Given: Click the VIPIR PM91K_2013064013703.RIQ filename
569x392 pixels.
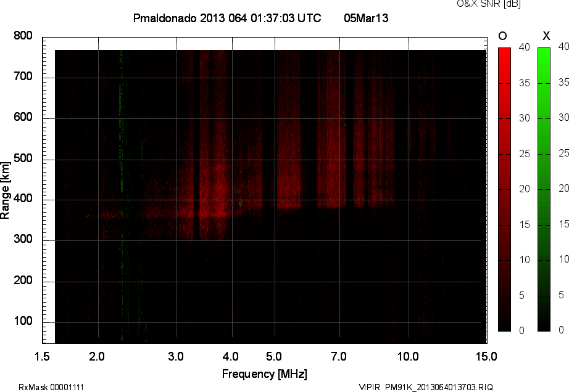Looking at the screenshot, I should pos(426,387).
